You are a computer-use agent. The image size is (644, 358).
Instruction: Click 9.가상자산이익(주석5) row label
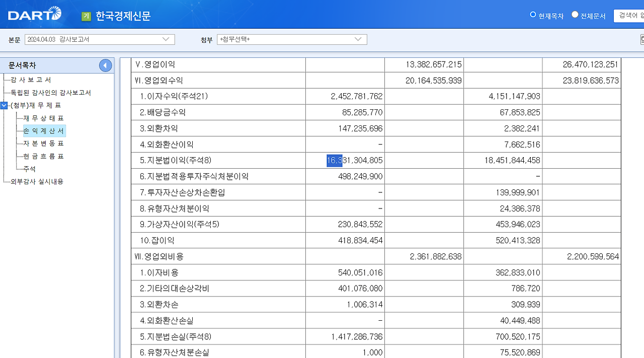click(180, 225)
